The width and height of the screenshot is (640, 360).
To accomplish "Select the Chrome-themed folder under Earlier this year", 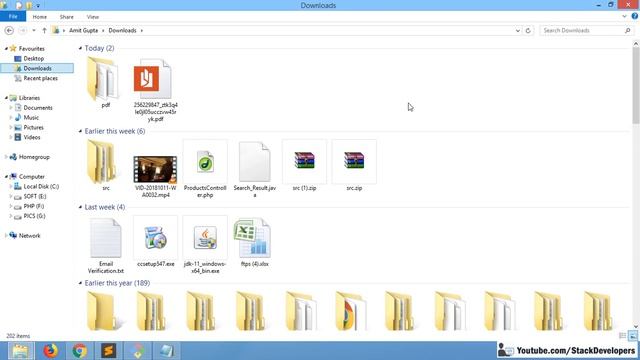I will [350, 311].
